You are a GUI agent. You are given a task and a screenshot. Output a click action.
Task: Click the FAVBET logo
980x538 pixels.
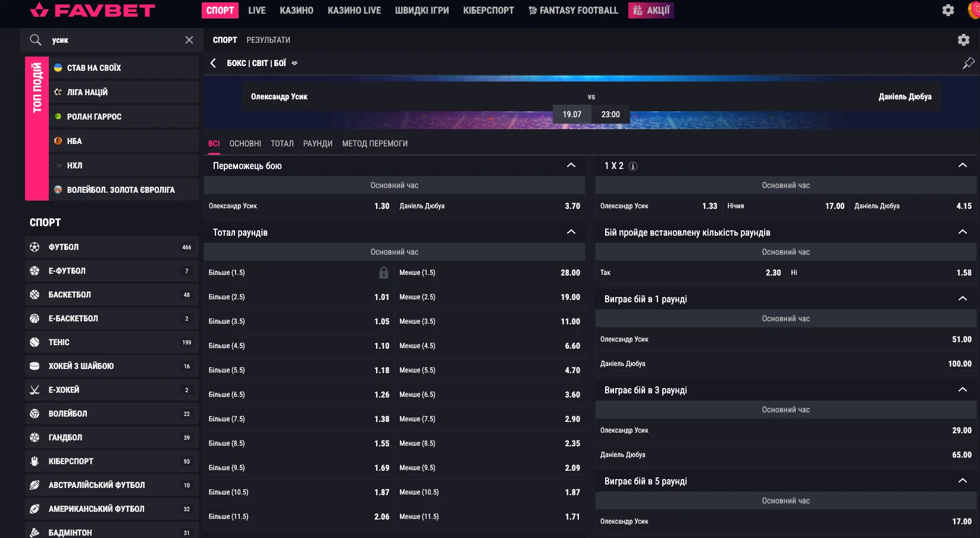pyautogui.click(x=92, y=10)
